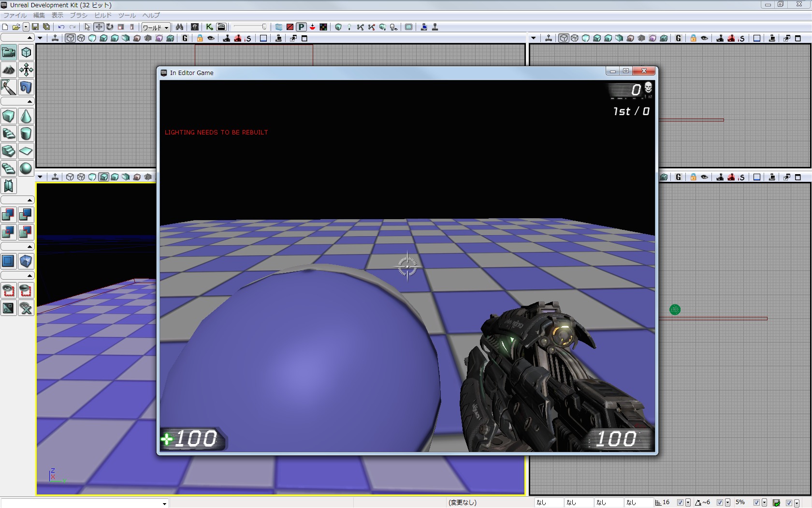812x508 pixels.
Task: Click the binoculars search icon
Action: [x=179, y=27]
